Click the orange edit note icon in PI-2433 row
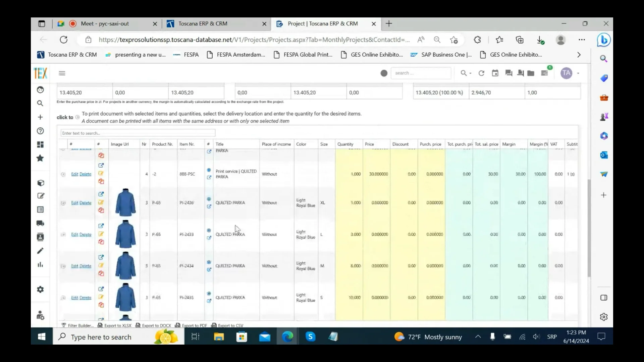The height and width of the screenshot is (362, 644). pos(101,234)
